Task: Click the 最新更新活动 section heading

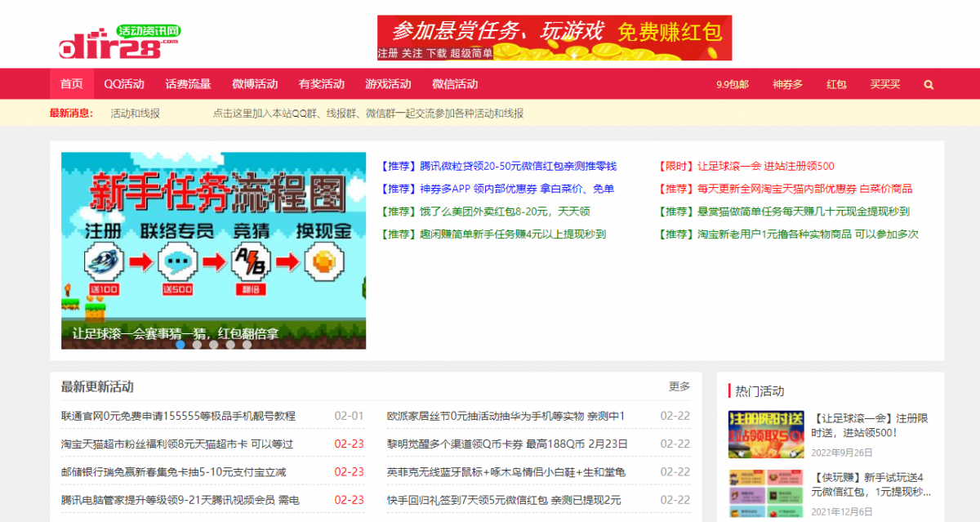Action: (97, 386)
